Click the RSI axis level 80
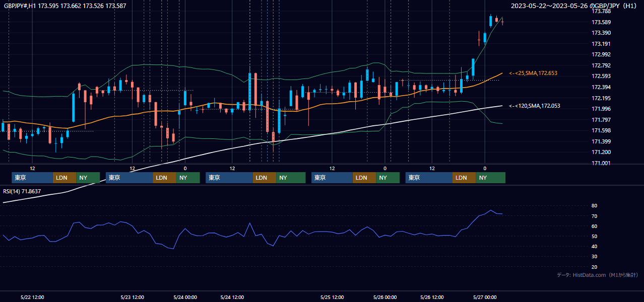Viewport: 644px width, 302px height. tap(594, 206)
